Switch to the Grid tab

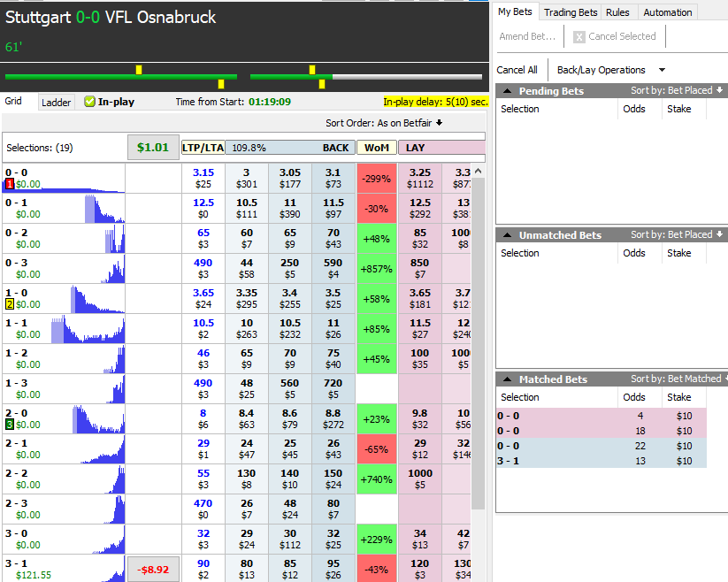13,101
